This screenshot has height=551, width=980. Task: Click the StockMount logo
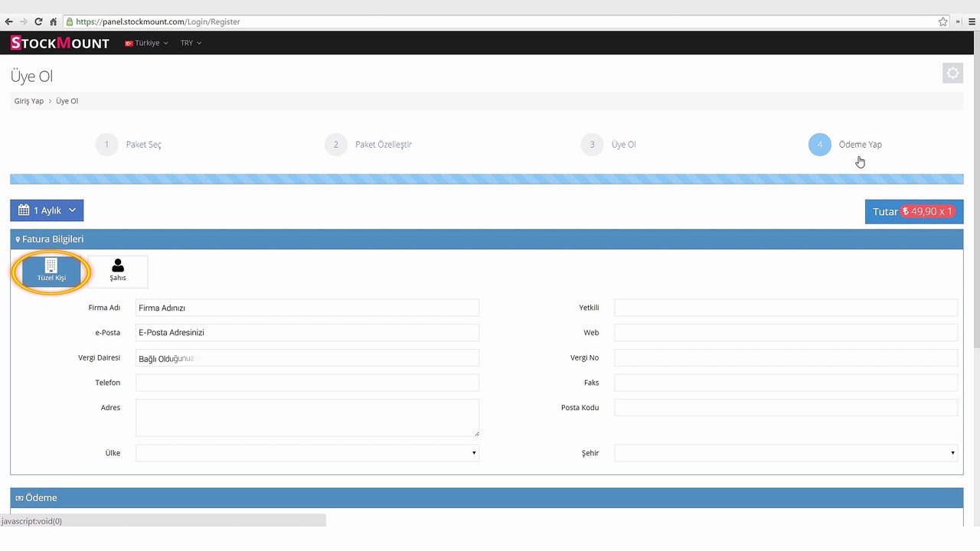click(x=60, y=43)
